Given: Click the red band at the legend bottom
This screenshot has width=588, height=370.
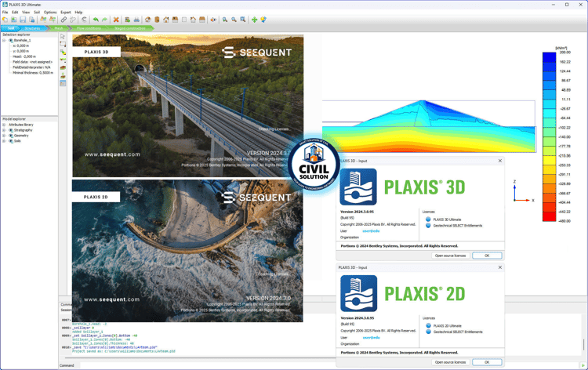Looking at the screenshot, I should tap(549, 216).
